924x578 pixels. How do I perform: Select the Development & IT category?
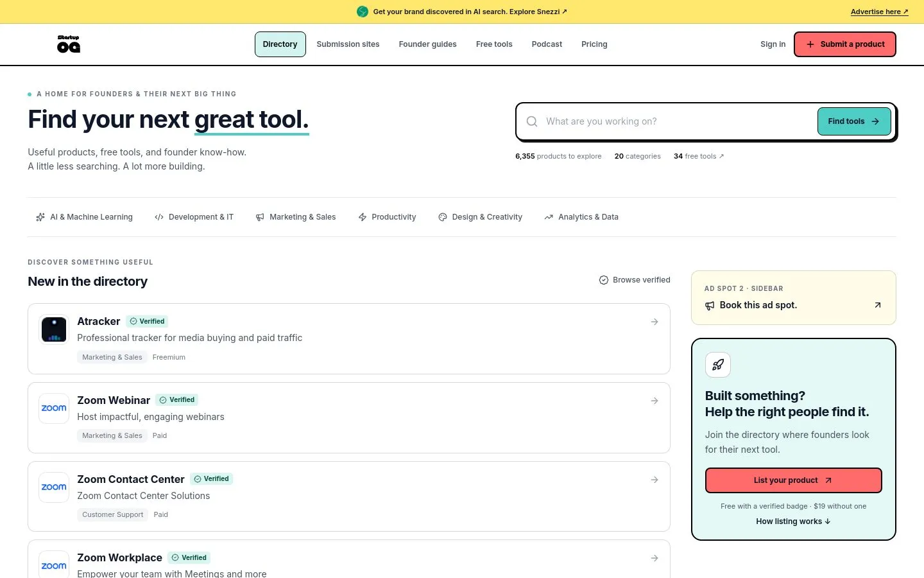pos(194,217)
